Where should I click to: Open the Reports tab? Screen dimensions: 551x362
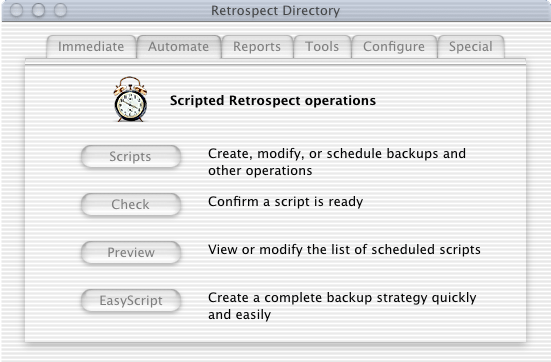[257, 47]
